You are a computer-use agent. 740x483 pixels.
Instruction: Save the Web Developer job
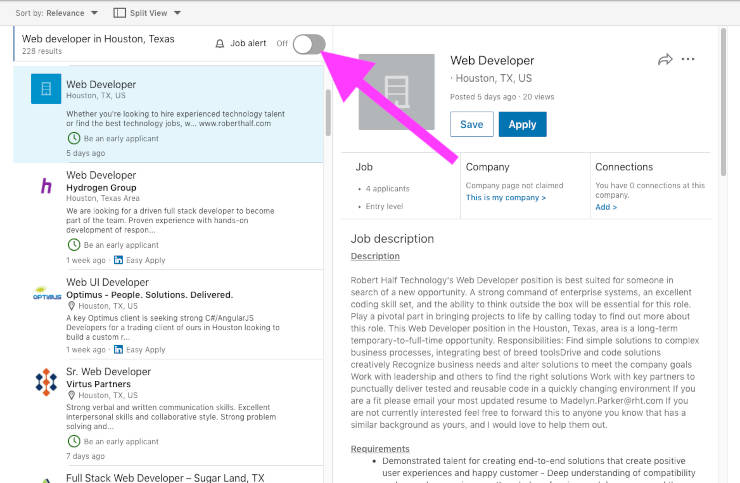tap(471, 124)
